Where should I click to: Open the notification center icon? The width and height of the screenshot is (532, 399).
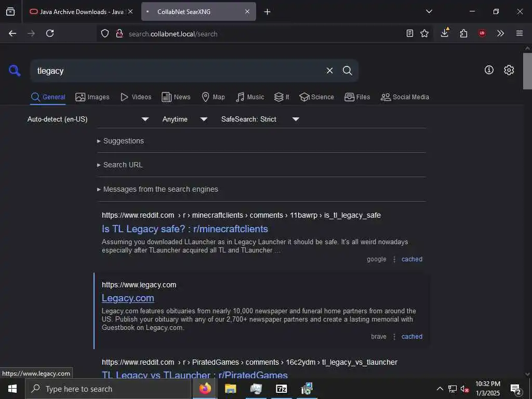click(x=516, y=389)
